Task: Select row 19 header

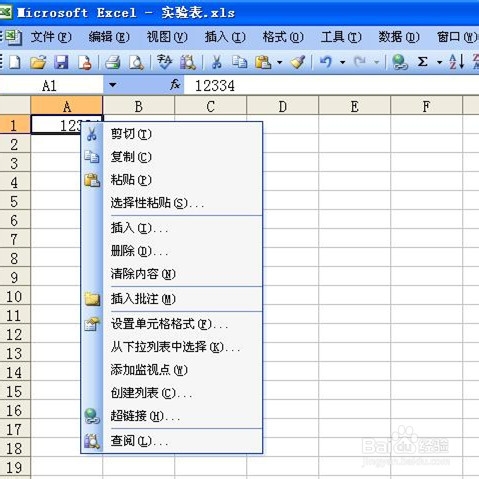Action: 15,467
